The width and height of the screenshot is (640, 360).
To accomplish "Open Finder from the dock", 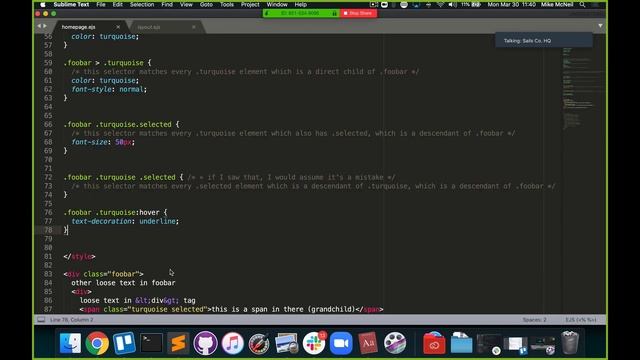I will [70, 343].
